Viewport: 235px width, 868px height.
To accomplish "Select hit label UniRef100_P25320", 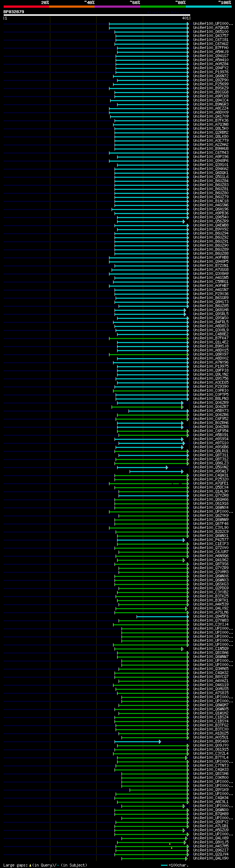I will click(211, 479).
